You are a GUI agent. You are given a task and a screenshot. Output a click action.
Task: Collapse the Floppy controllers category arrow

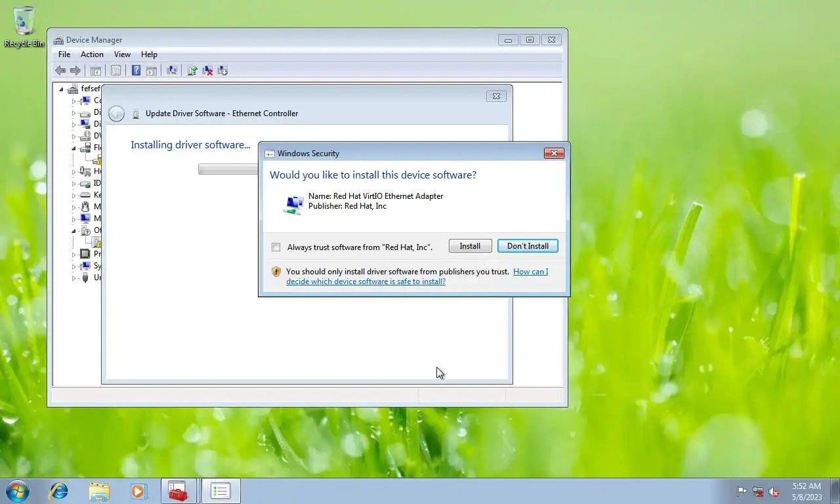click(73, 148)
